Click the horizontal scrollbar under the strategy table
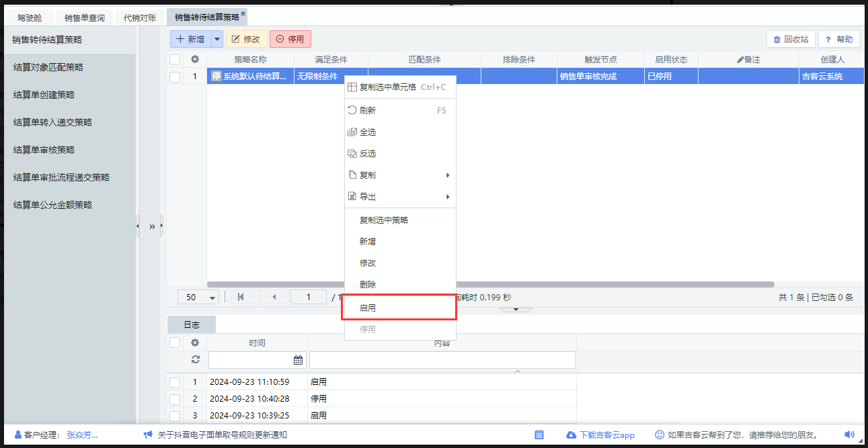Image resolution: width=868 pixels, height=448 pixels. pyautogui.click(x=491, y=285)
